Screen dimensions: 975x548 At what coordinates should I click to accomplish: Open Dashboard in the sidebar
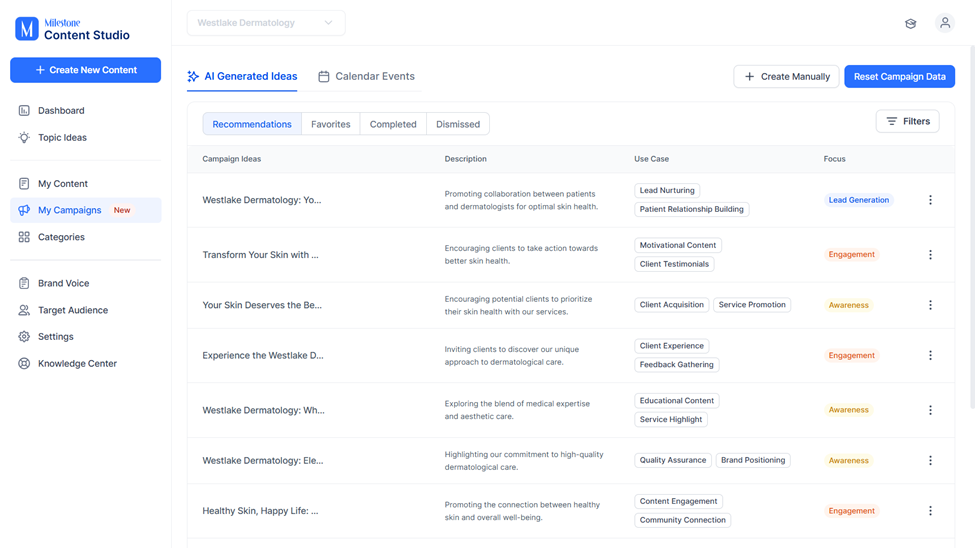coord(85,111)
